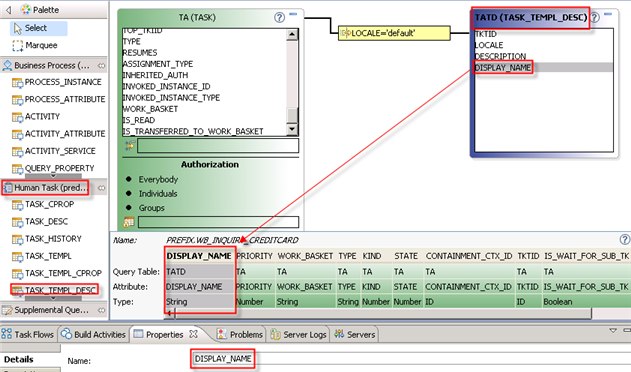Select the DISPLAY_NAME column header
This screenshot has height=372, width=631.
[199, 256]
